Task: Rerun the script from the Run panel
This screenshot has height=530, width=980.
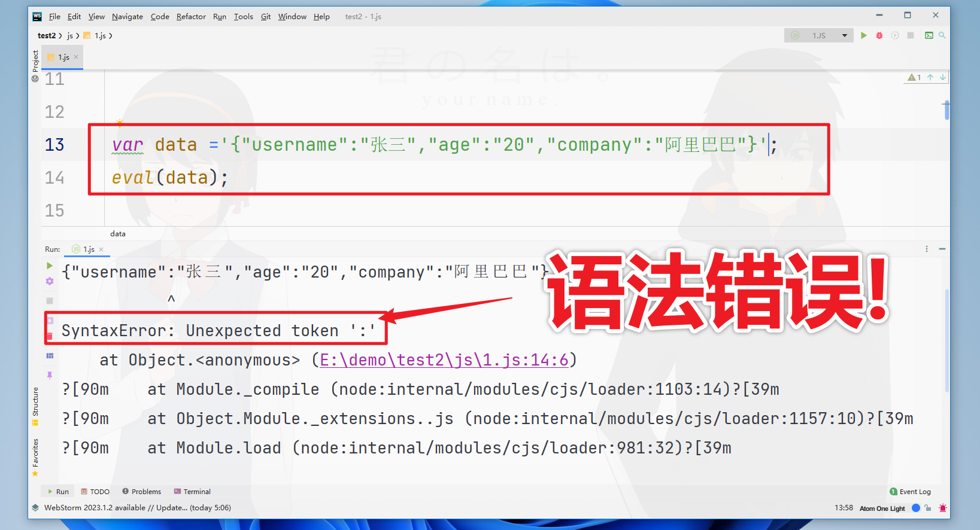Action: 50,266
